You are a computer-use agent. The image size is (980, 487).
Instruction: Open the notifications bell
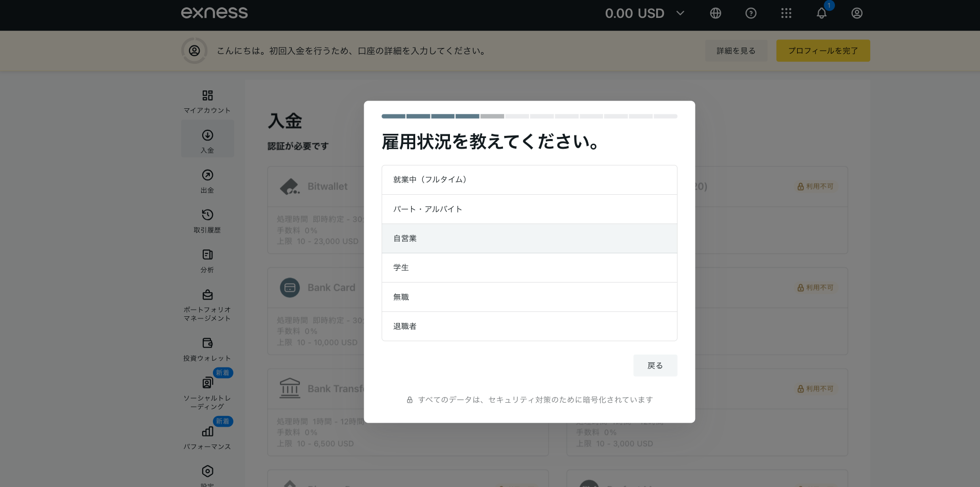pyautogui.click(x=821, y=13)
